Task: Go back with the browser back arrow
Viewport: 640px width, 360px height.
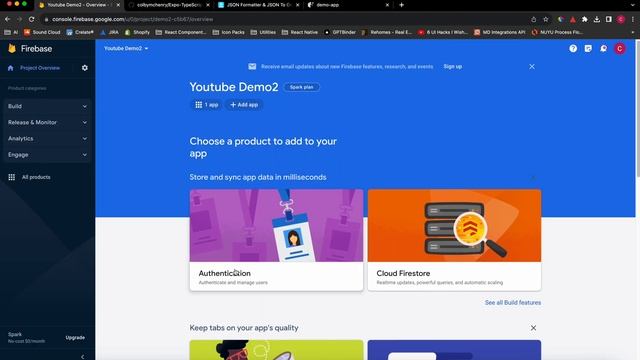Action: coord(7,19)
